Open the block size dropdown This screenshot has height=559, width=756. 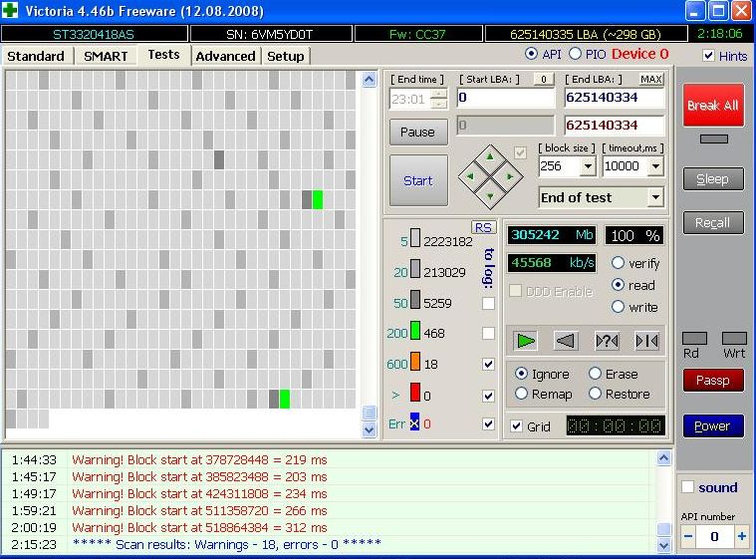588,166
